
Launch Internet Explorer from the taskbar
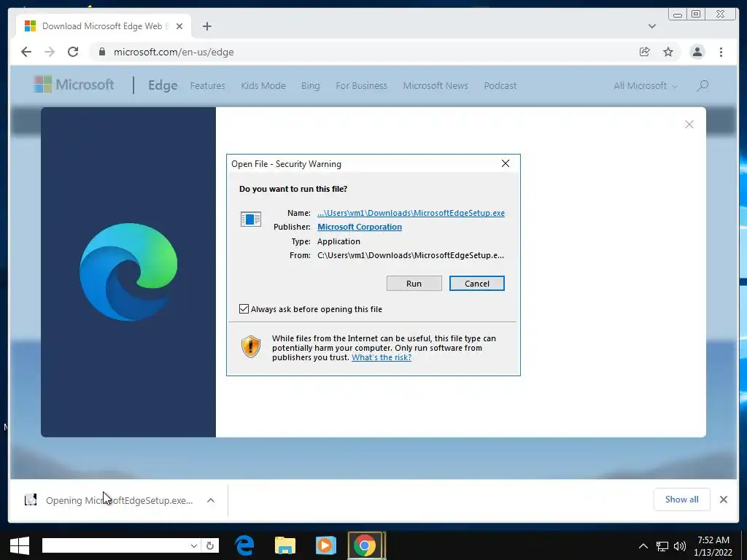pyautogui.click(x=244, y=545)
